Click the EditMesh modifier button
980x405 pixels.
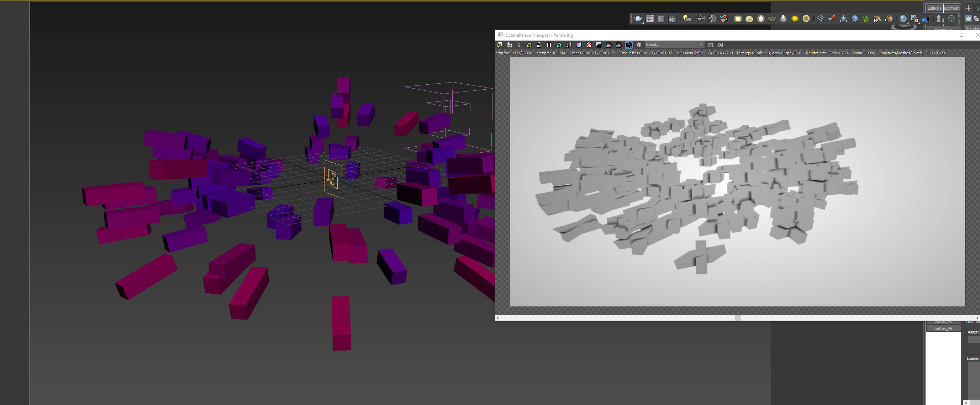tap(952, 8)
